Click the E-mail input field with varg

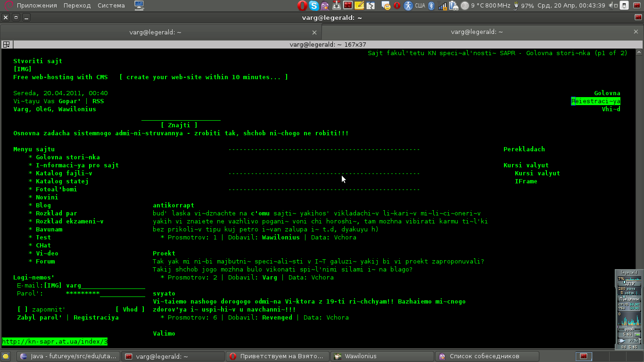[x=106, y=286]
